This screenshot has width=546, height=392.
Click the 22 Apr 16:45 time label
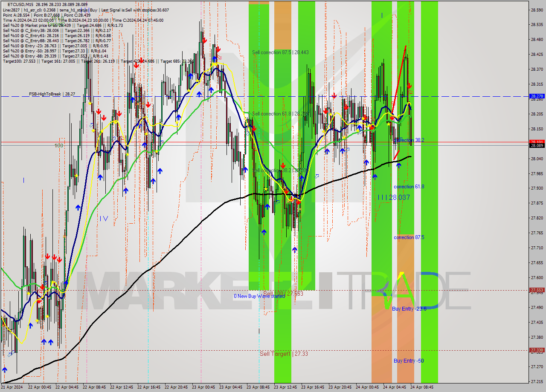pyautogui.click(x=148, y=387)
